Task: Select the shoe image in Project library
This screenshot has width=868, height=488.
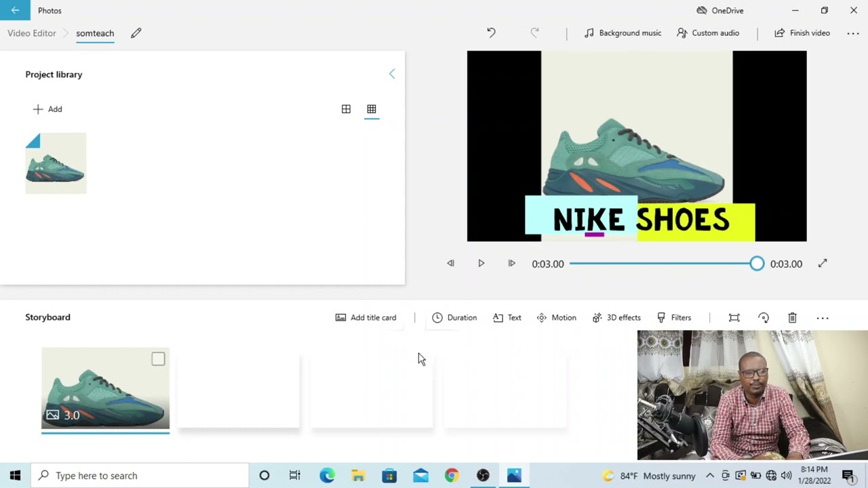Action: [x=56, y=163]
